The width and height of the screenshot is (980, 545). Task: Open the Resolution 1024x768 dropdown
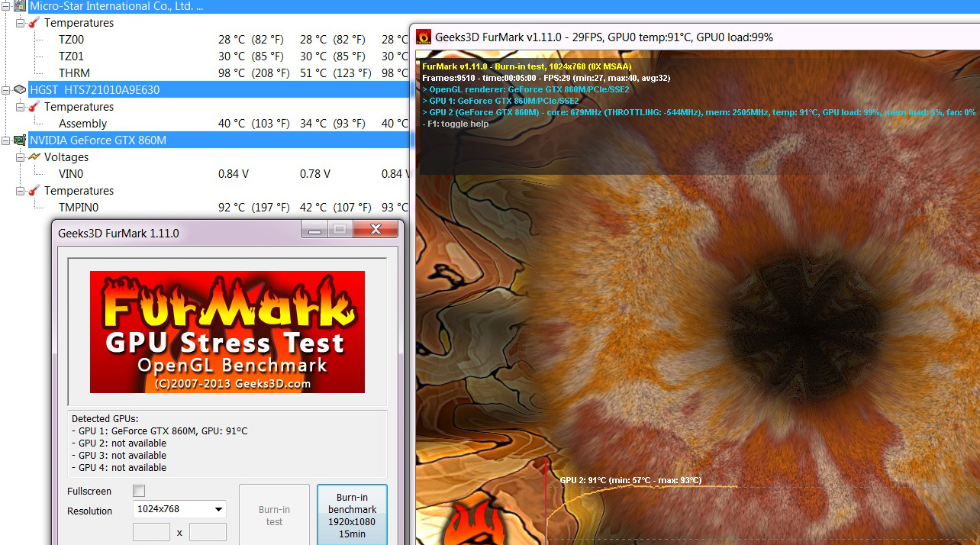coord(179,509)
